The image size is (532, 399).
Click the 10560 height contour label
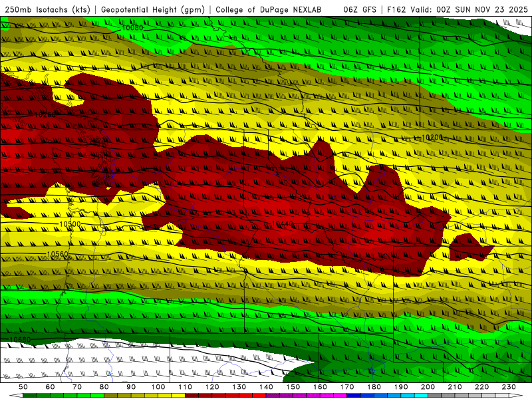click(x=58, y=254)
